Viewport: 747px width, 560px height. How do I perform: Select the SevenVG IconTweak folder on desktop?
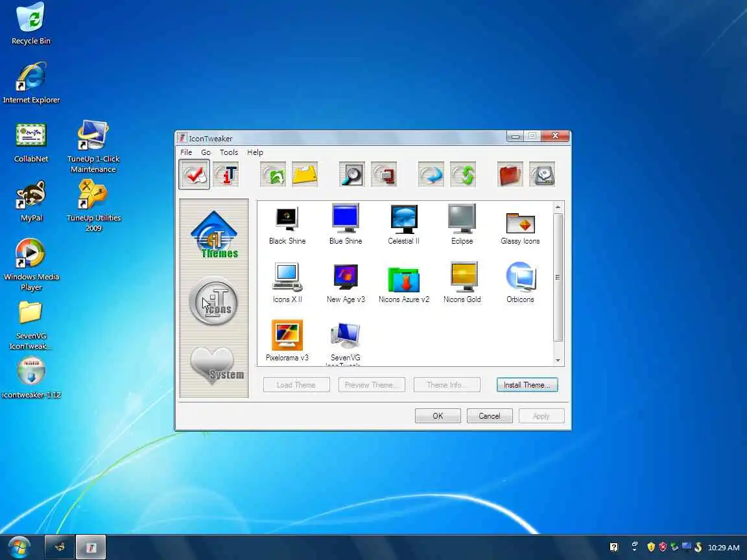[31, 325]
